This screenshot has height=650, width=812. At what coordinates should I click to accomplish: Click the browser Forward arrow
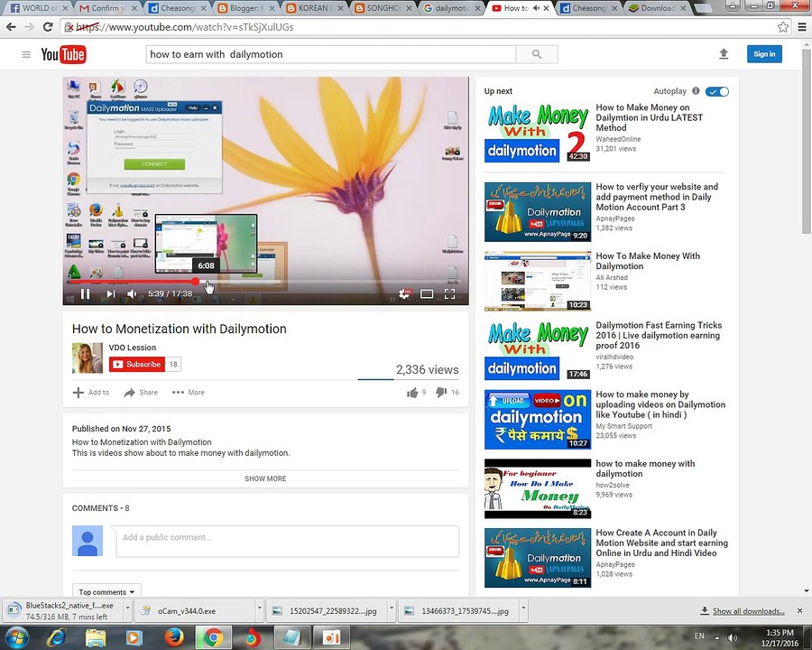click(29, 27)
